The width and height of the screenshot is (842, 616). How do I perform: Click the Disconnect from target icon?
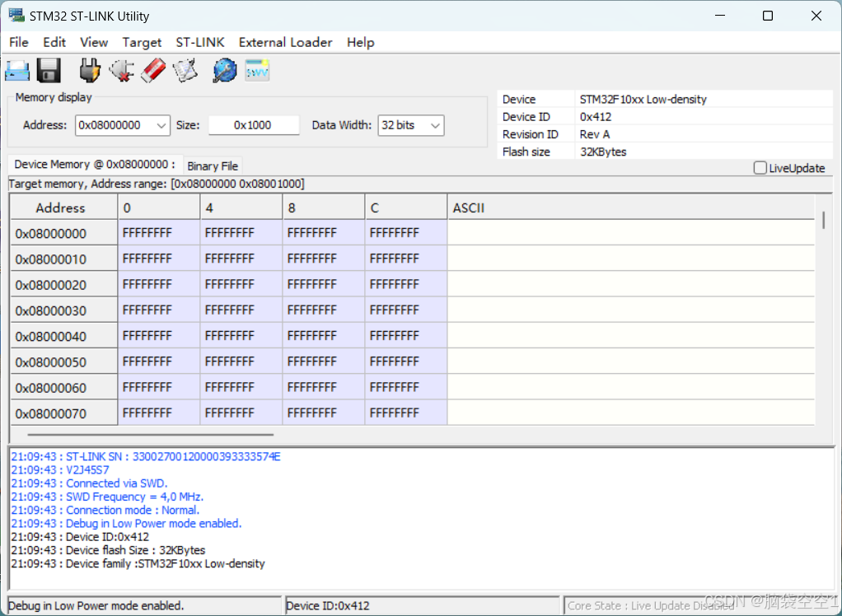coord(121,70)
